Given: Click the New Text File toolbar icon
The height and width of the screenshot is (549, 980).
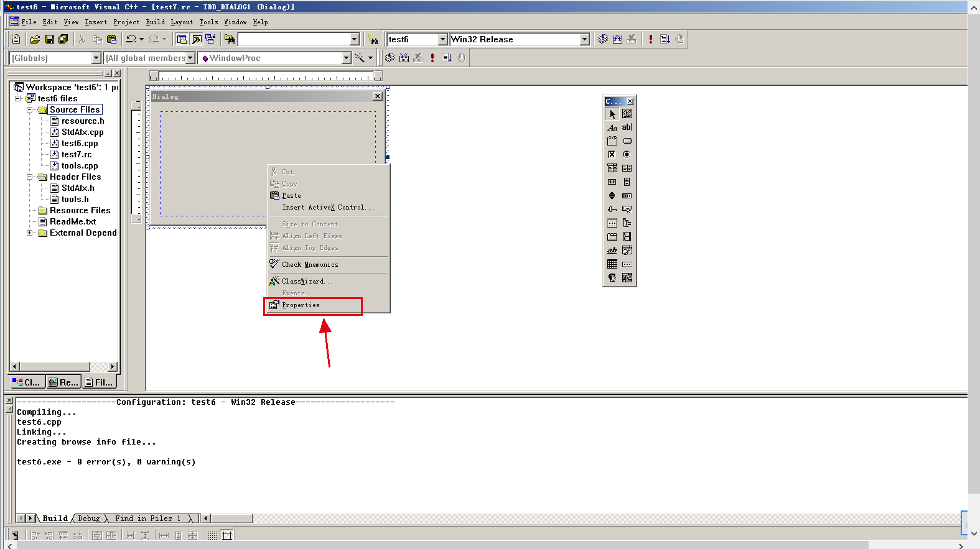Looking at the screenshot, I should (x=16, y=39).
